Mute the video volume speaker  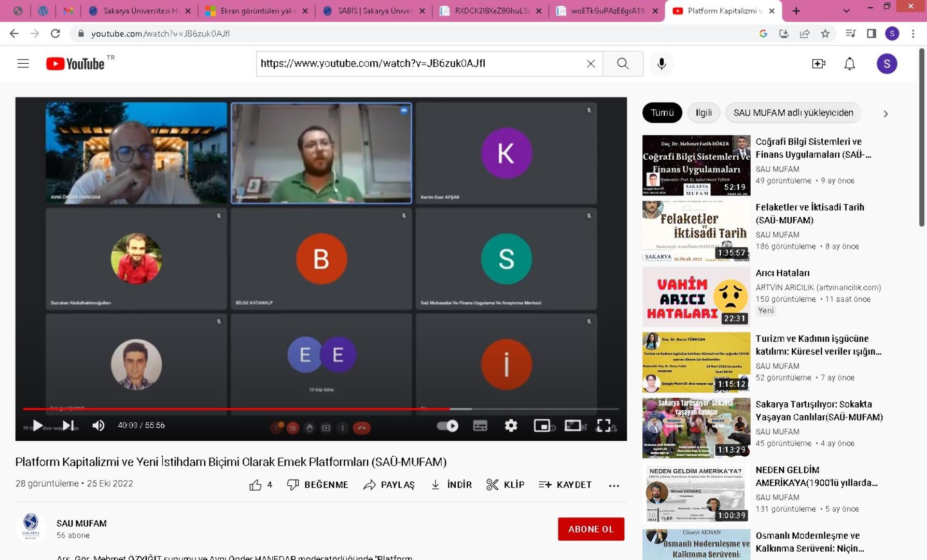[99, 426]
